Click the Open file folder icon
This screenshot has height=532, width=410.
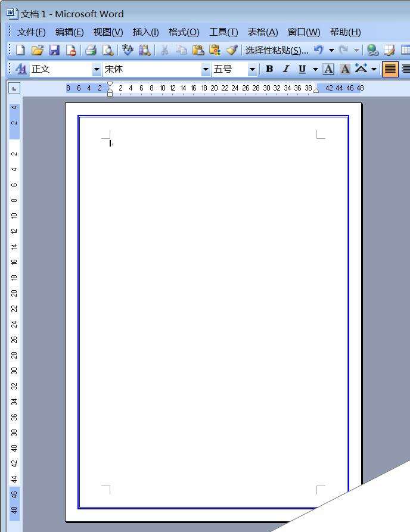[38, 50]
